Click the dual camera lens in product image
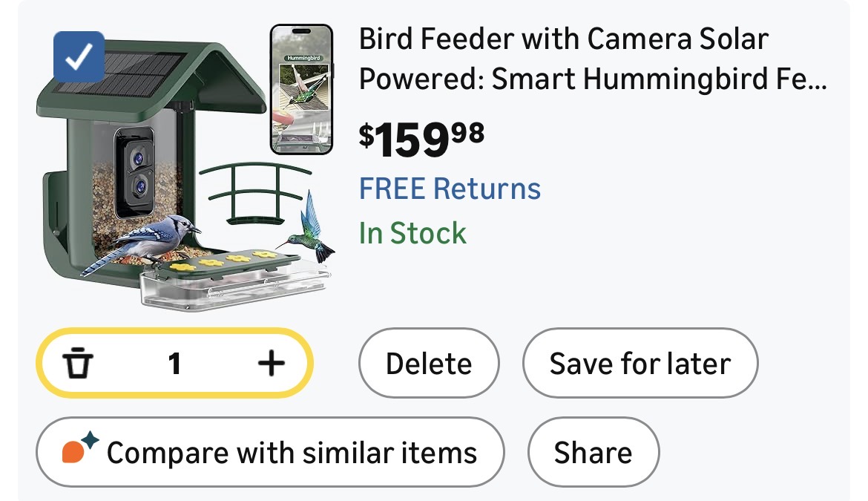 click(x=134, y=172)
